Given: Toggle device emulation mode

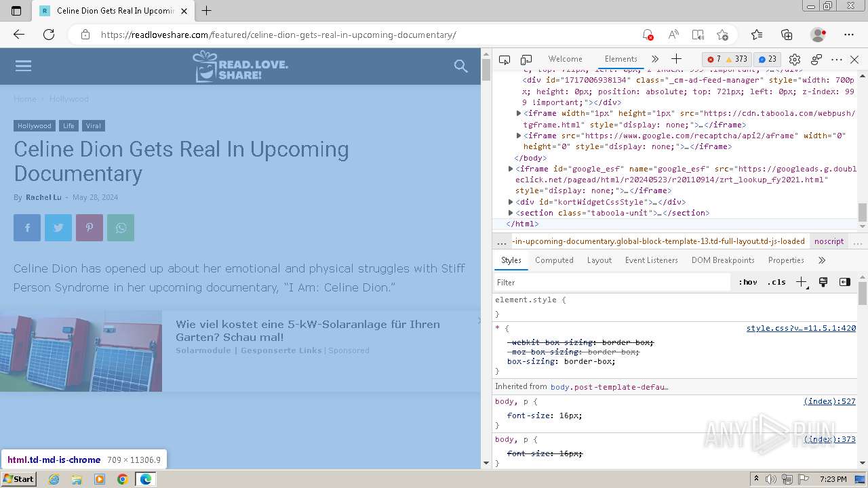Looking at the screenshot, I should (x=526, y=60).
